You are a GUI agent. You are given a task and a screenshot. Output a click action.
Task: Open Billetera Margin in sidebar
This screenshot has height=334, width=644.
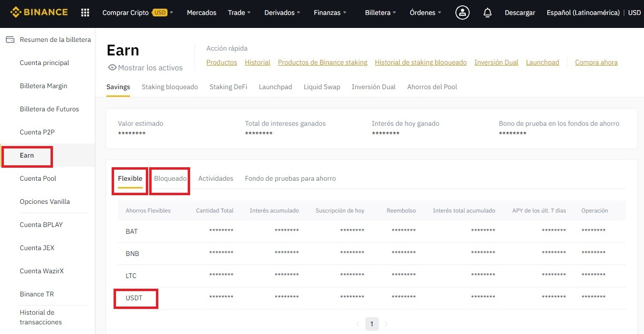(x=43, y=86)
